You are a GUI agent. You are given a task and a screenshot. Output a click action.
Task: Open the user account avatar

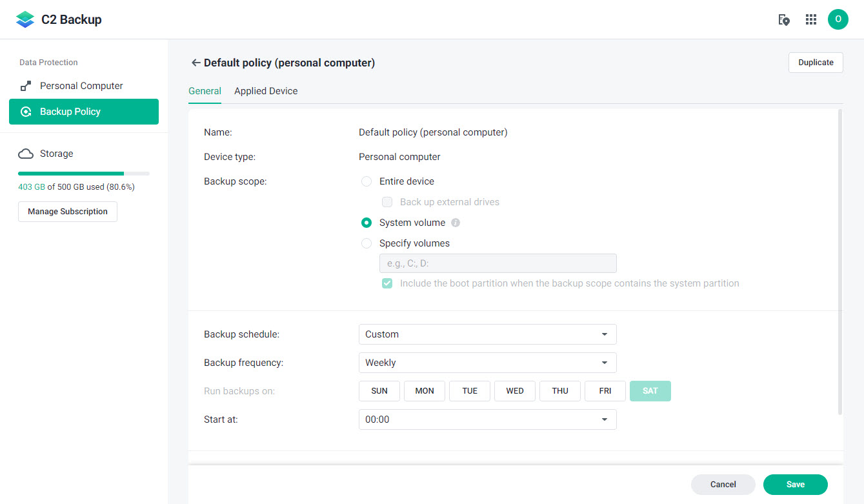click(x=838, y=19)
